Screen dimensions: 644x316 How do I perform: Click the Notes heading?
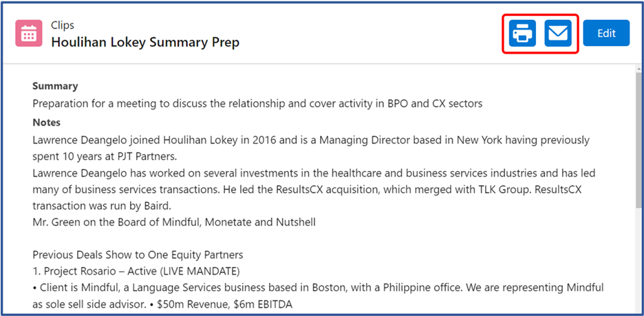(x=46, y=122)
